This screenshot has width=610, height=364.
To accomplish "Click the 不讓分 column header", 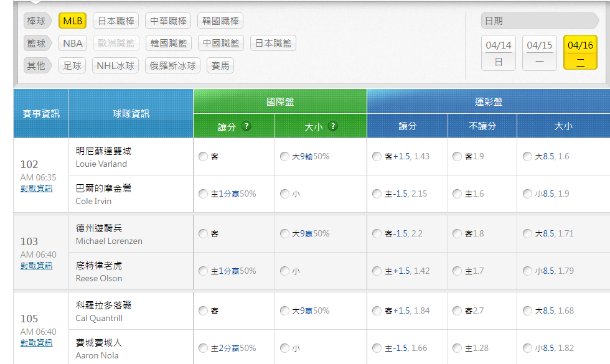I will click(x=482, y=126).
